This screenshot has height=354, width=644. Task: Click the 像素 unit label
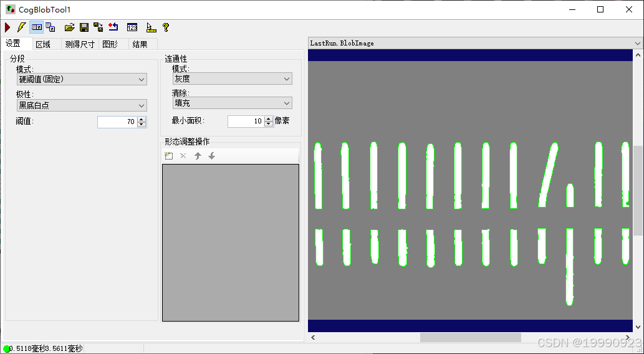[282, 121]
